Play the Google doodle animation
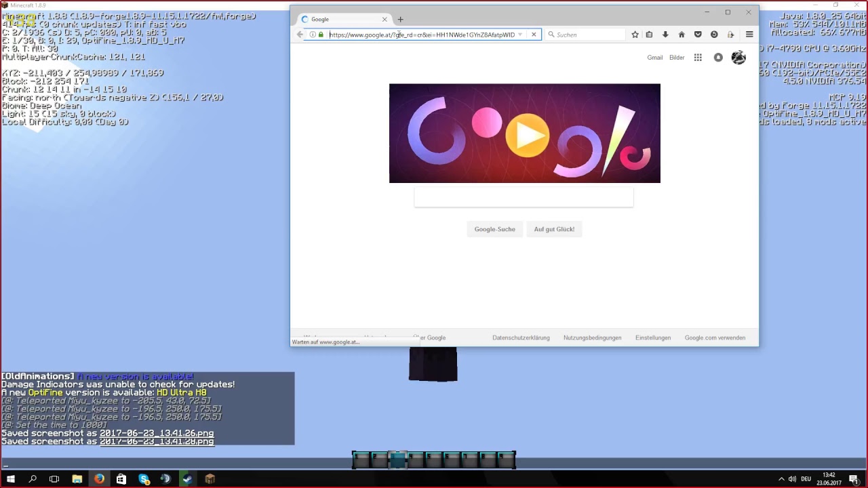 528,134
